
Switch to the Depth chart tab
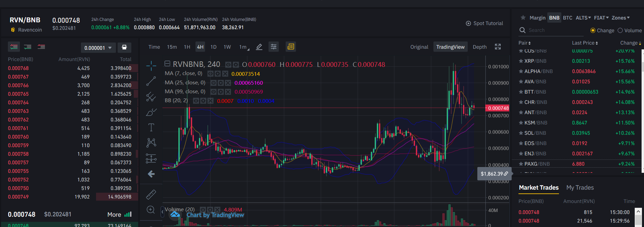[x=479, y=47]
